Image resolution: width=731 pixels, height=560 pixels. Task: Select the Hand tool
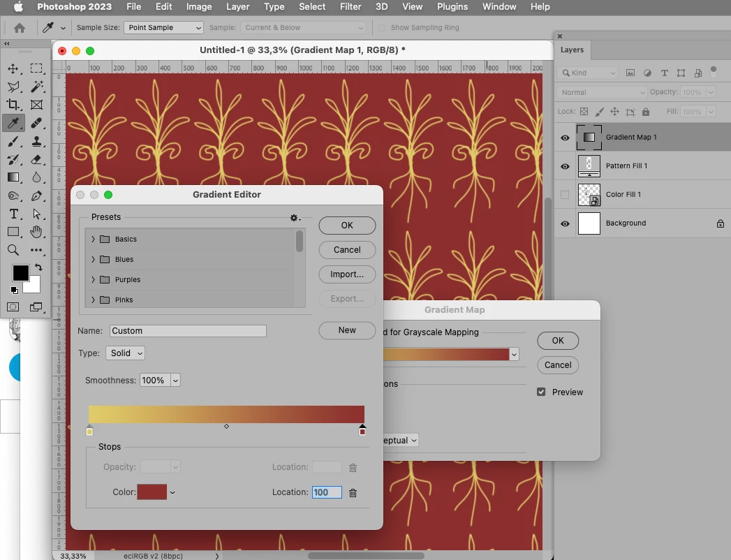36,232
